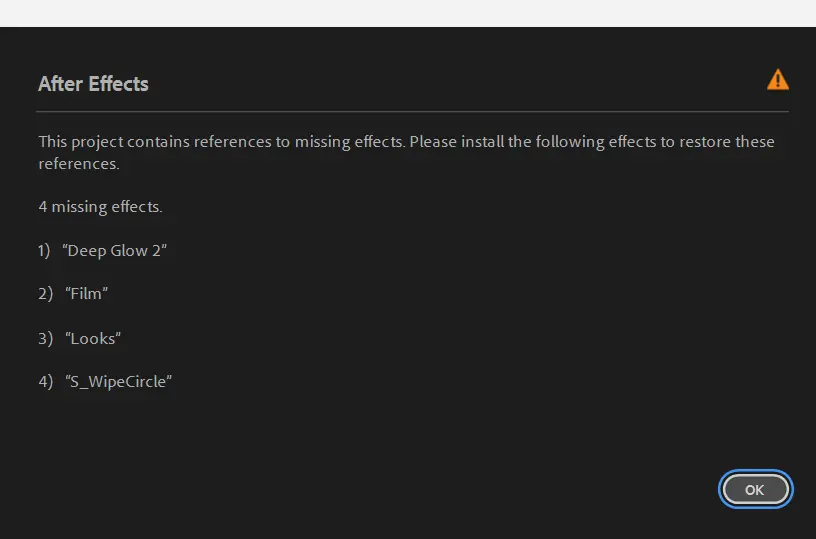Click the list number "1)" marker
This screenshot has width=816, height=539.
click(x=44, y=251)
